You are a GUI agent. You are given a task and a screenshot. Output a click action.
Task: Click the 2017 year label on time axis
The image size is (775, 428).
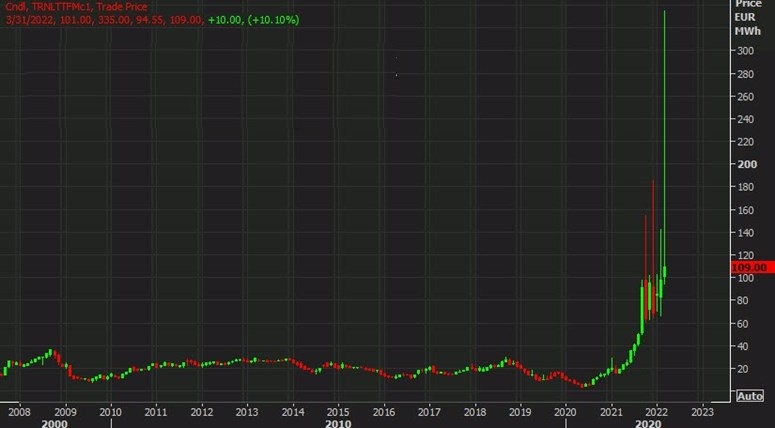coord(429,412)
